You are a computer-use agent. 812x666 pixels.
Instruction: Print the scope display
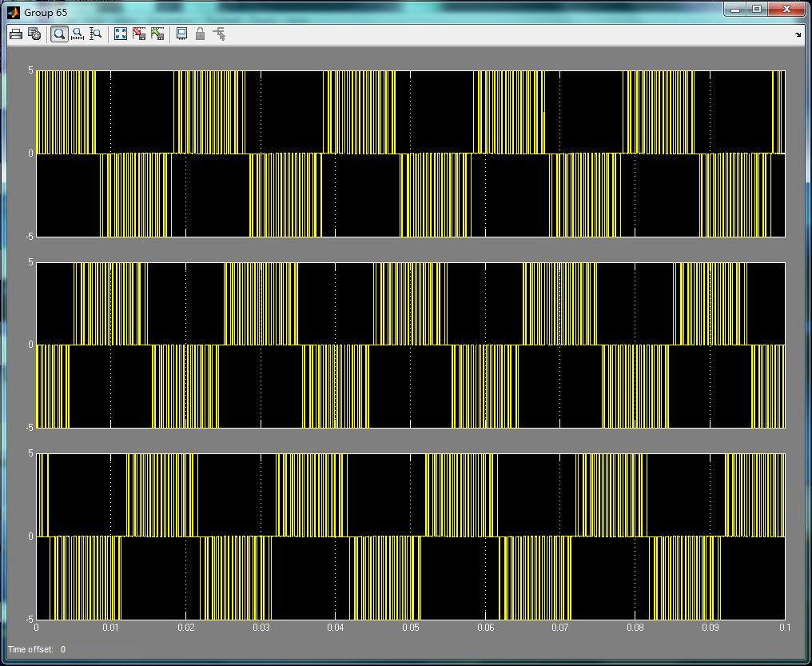[x=16, y=34]
